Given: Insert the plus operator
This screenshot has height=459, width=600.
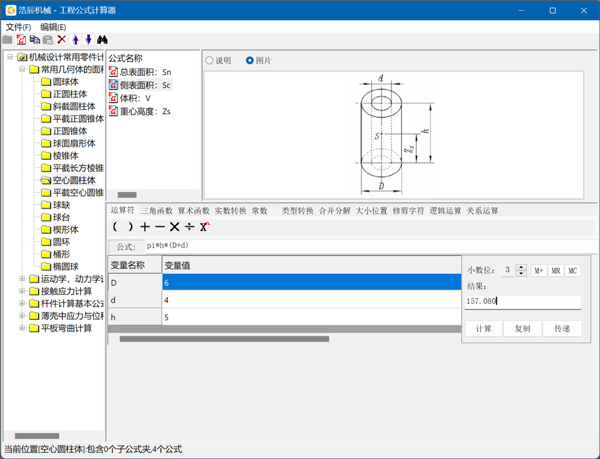Looking at the screenshot, I should [x=145, y=227].
